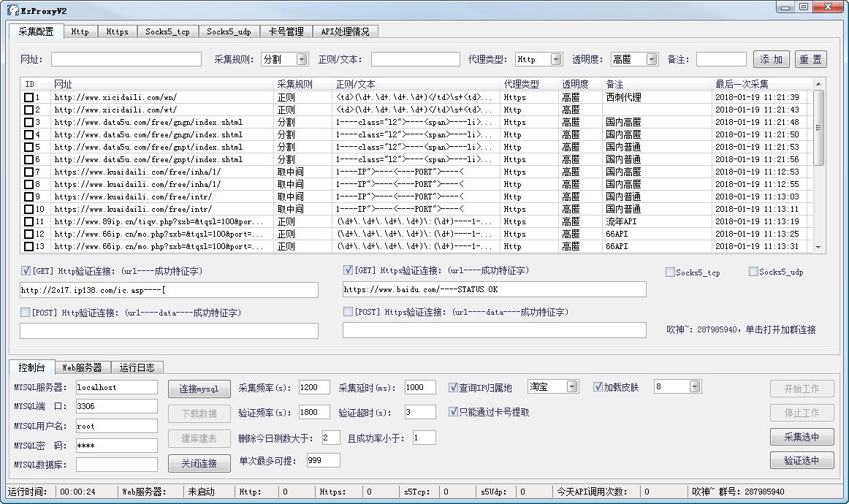Open the Socks5_udp tab
This screenshot has height=504, width=849.
229,32
